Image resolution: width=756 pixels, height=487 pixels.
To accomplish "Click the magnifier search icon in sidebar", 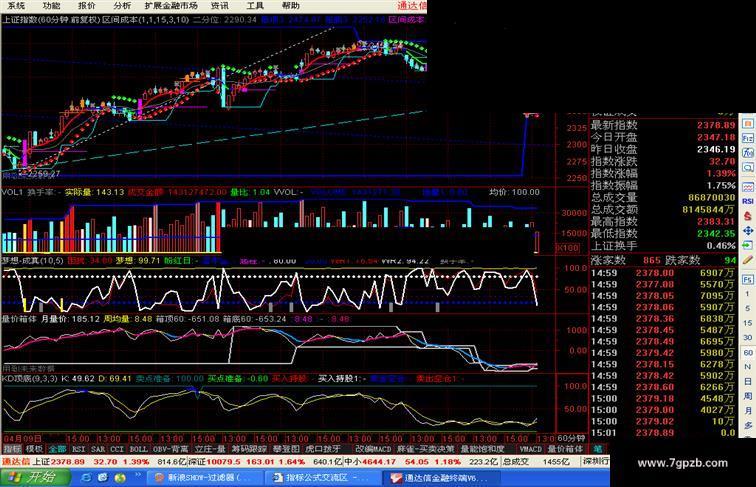I will (748, 168).
